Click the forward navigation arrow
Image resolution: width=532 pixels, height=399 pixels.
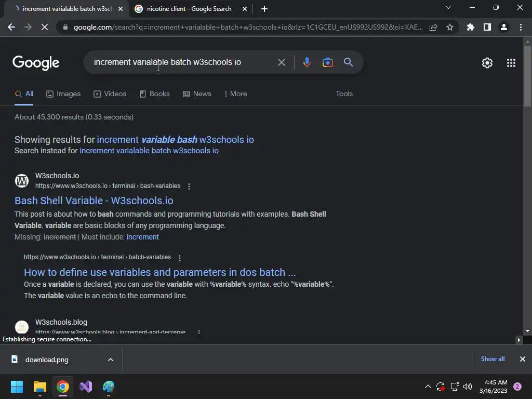point(28,27)
